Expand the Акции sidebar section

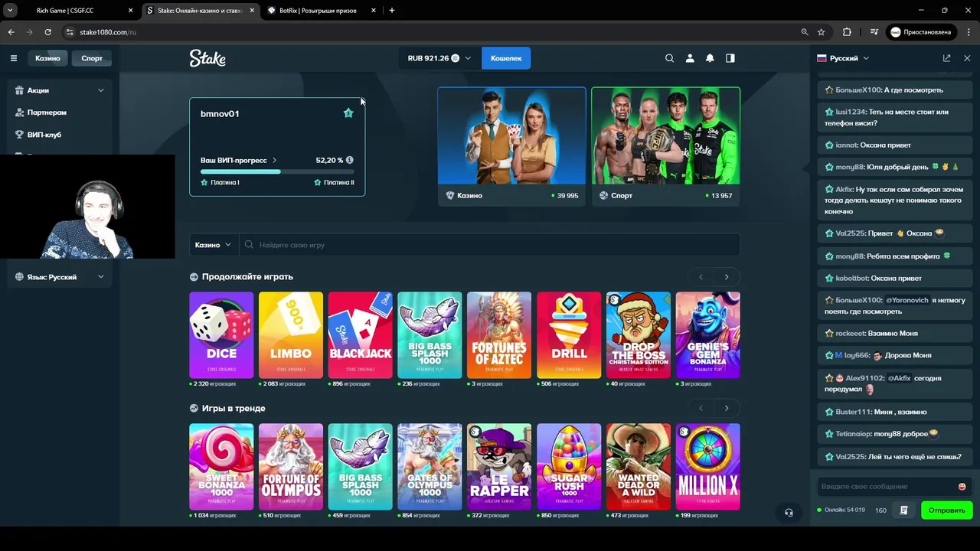click(60, 90)
